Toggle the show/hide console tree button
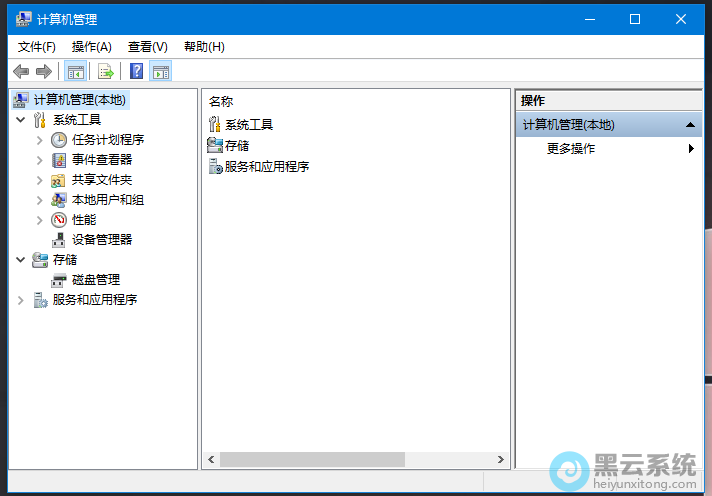This screenshot has height=496, width=712. point(75,72)
